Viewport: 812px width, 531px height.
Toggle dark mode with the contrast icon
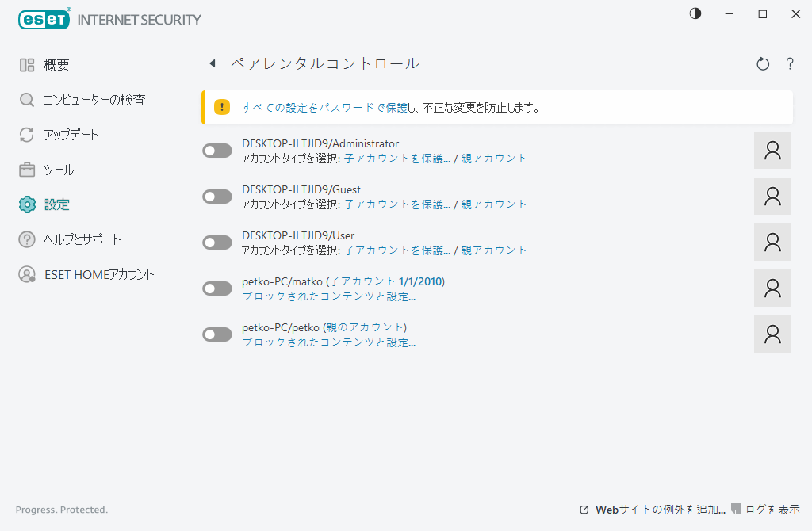tap(695, 13)
